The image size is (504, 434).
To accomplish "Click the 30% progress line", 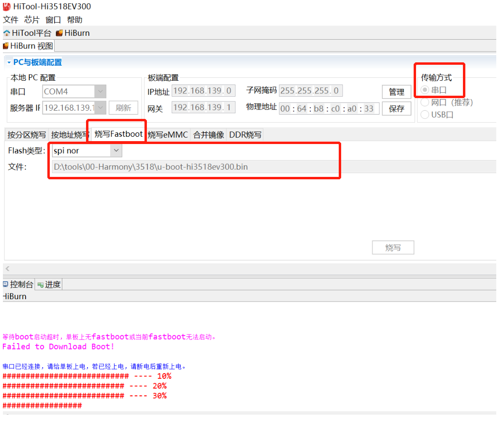I will [x=85, y=396].
